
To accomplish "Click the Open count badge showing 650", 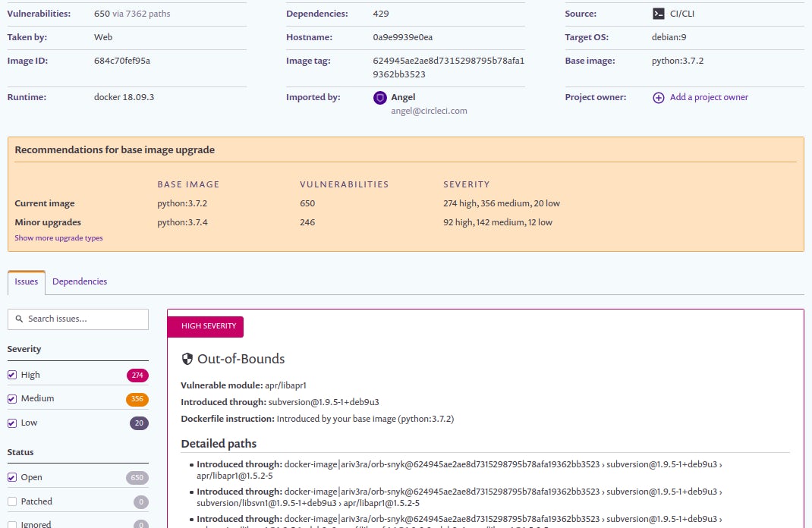I will click(x=138, y=477).
